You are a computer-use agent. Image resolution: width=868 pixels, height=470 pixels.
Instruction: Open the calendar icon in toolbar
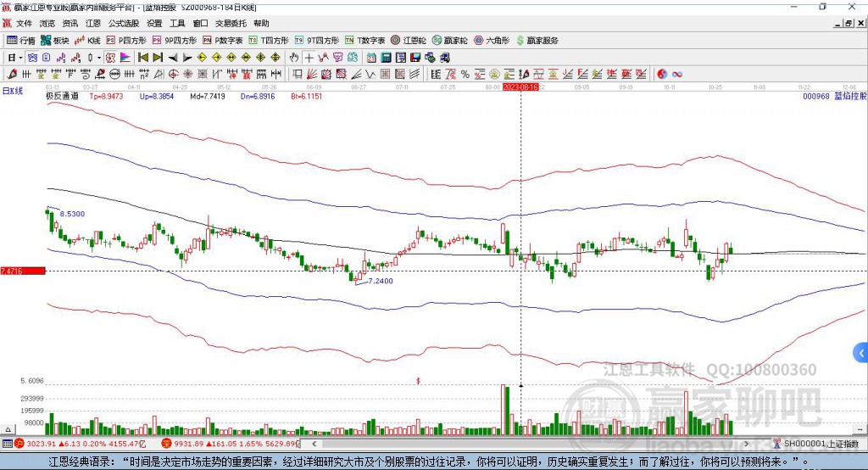click(371, 57)
